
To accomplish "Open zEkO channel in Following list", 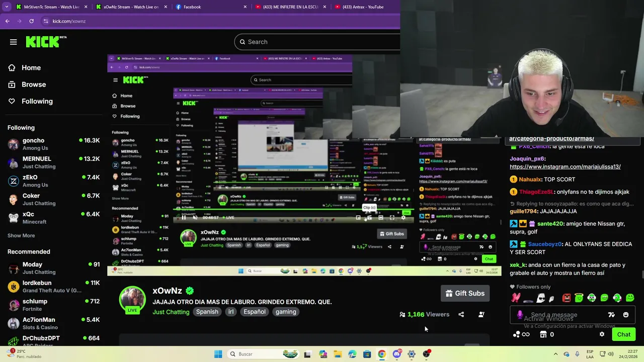I will pos(53,181).
